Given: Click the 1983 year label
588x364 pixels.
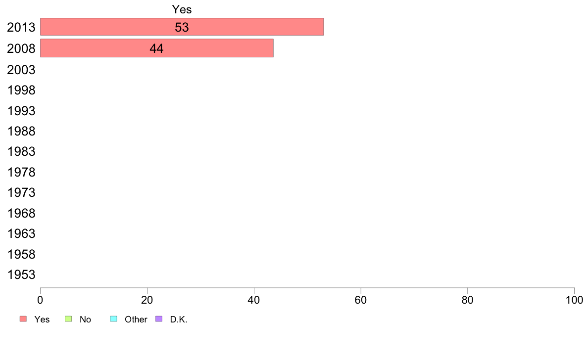Looking at the screenshot, I should click(x=21, y=152).
